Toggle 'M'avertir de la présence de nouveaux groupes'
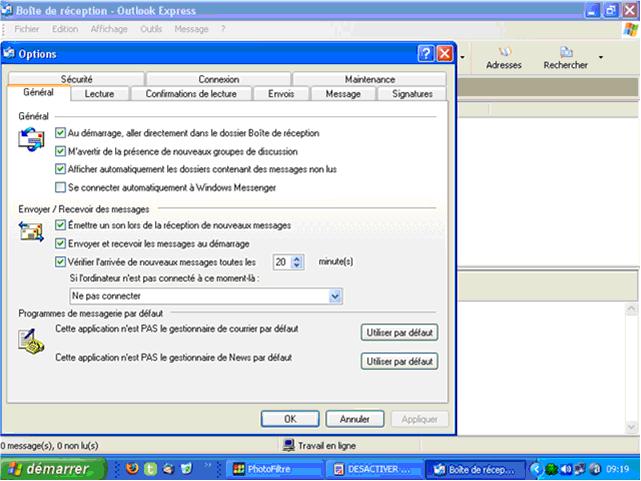Viewport: 641px width, 481px height. [x=60, y=151]
